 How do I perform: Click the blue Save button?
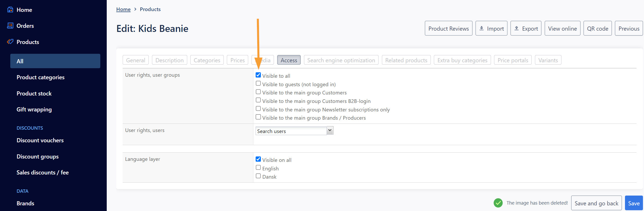634,203
